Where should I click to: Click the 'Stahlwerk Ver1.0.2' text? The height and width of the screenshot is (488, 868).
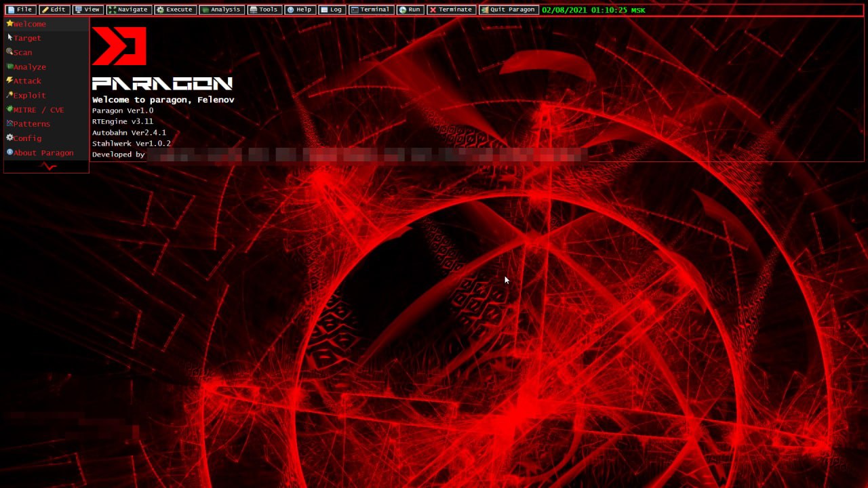pyautogui.click(x=132, y=144)
